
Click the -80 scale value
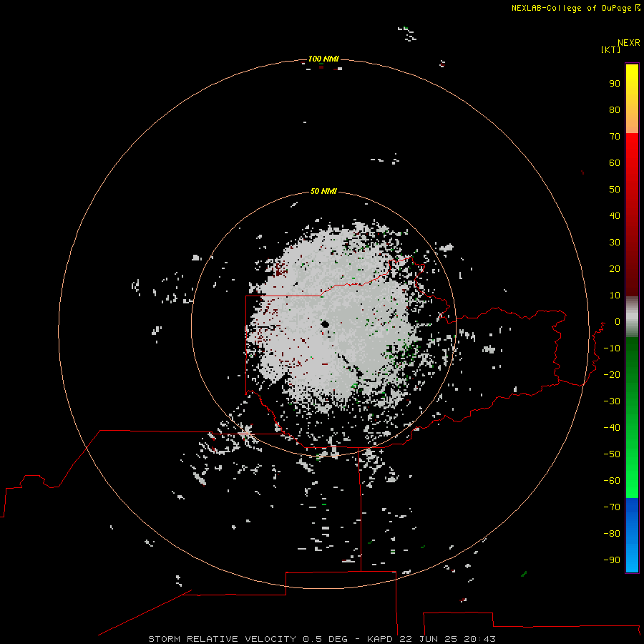(x=612, y=534)
